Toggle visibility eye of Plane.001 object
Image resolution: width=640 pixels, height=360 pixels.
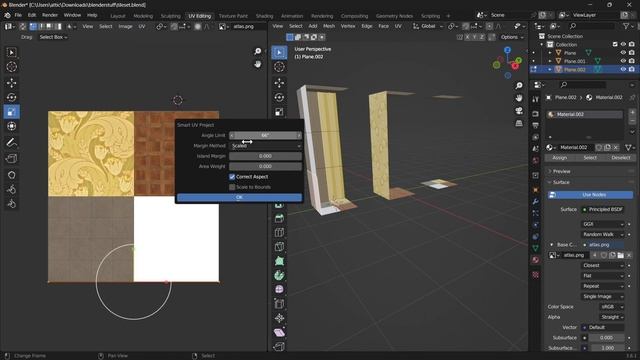(623, 61)
